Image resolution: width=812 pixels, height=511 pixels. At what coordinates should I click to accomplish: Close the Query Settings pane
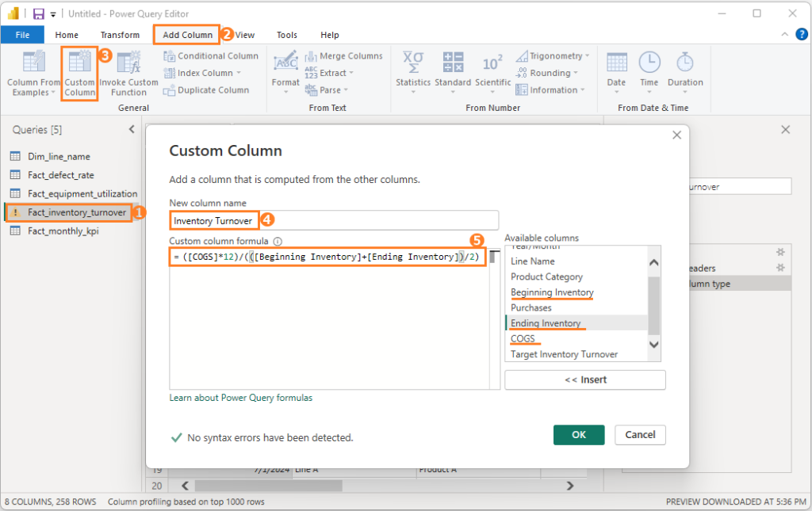786,130
